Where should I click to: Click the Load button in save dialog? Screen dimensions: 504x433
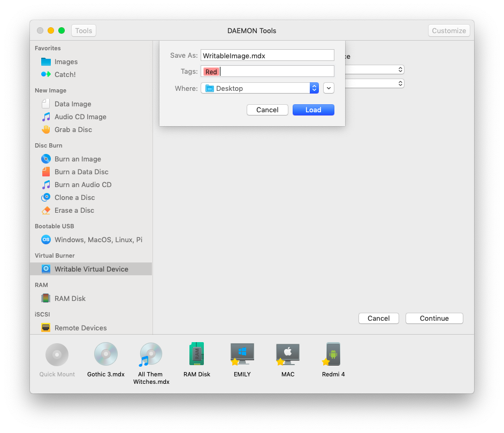point(314,110)
